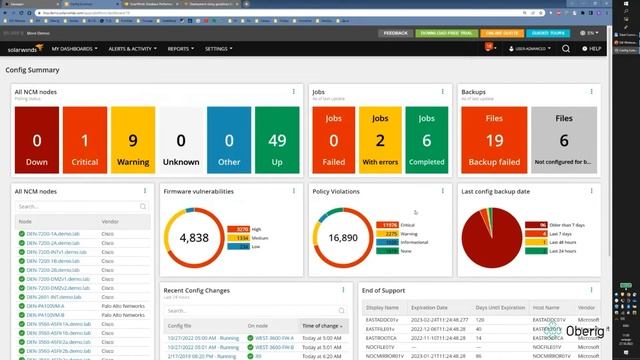Click EASTADDC01v in Display Name column
The width and height of the screenshot is (640, 360).
coord(382,320)
